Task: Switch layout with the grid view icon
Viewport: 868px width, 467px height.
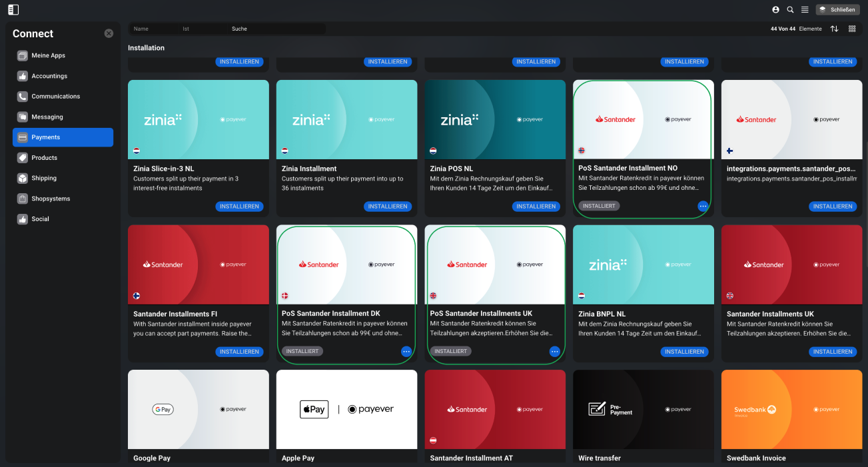Action: pyautogui.click(x=852, y=29)
